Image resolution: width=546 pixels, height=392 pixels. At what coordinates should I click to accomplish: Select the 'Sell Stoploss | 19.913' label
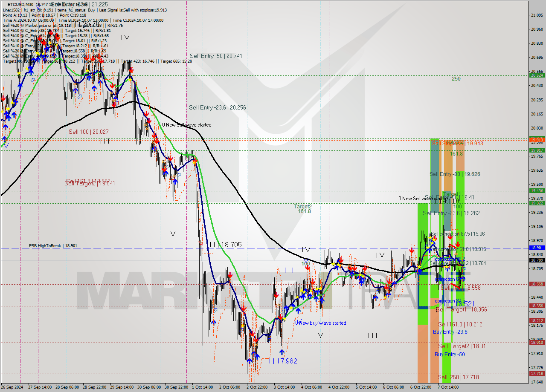[457, 144]
